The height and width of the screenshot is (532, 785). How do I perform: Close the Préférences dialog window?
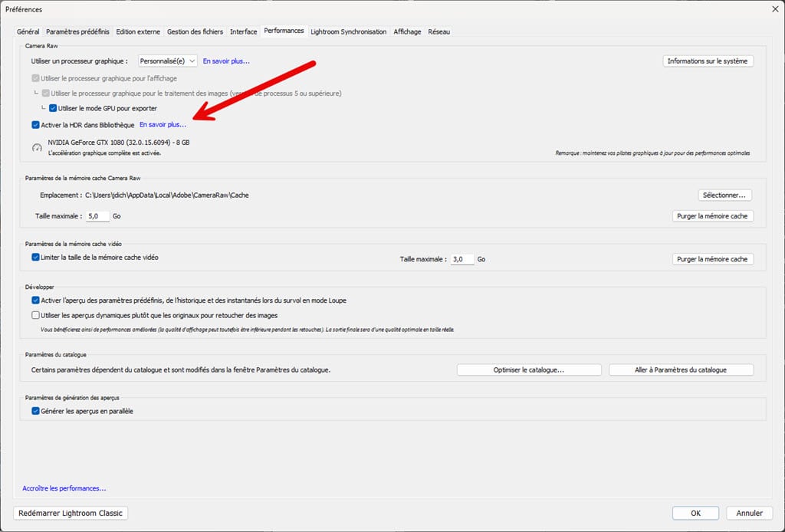[775, 9]
